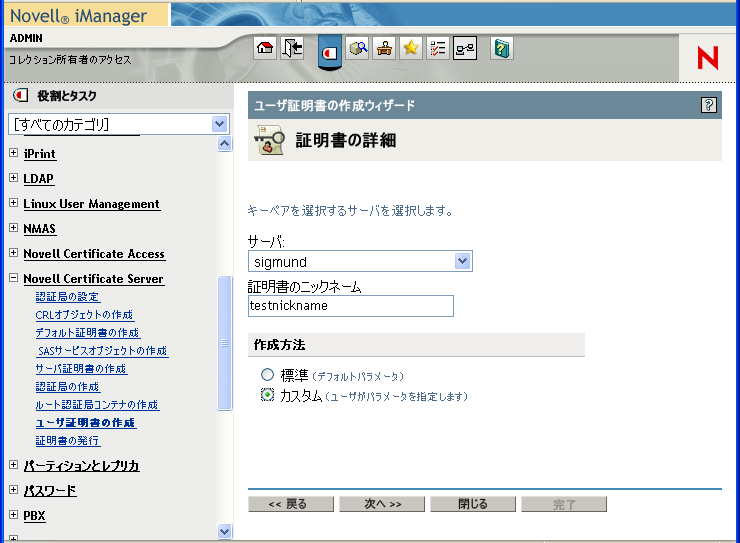740x543 pixels.
Task: Open the LDAP category label
Action: coord(39,179)
